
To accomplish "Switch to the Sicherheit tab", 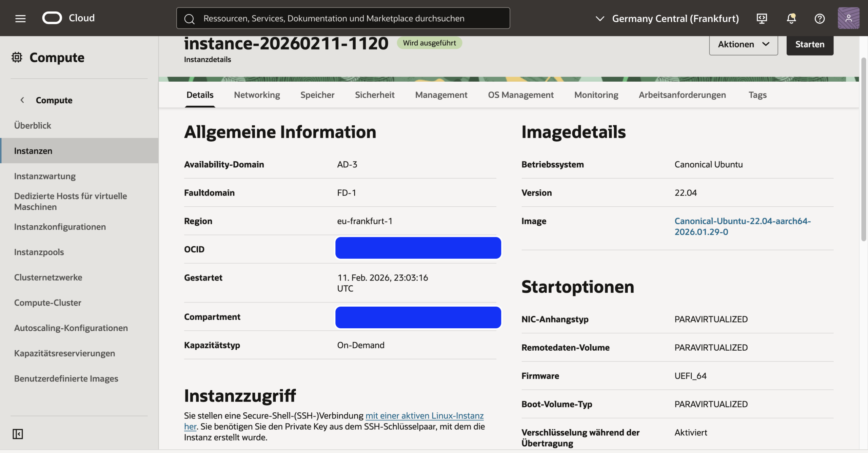I will [x=375, y=95].
